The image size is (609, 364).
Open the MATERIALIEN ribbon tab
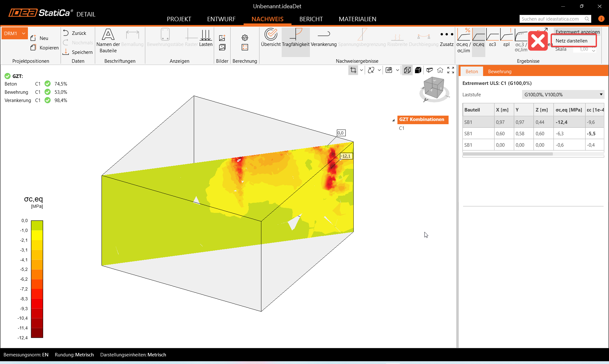(357, 19)
